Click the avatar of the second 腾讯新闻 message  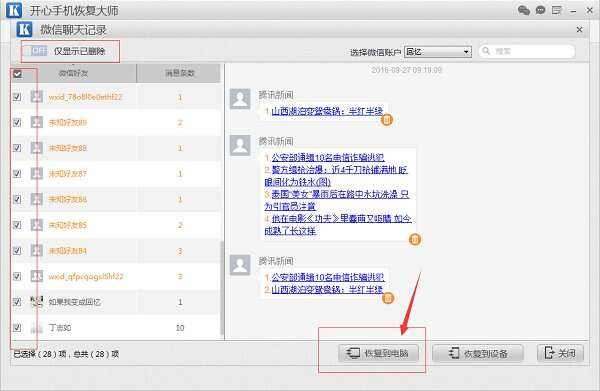240,145
